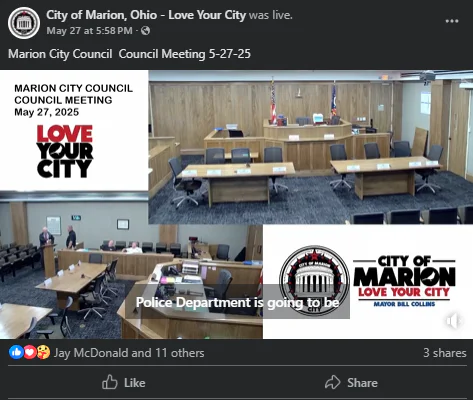This screenshot has width=473, height=400.
Task: Like the post using the Like button
Action: tap(124, 383)
